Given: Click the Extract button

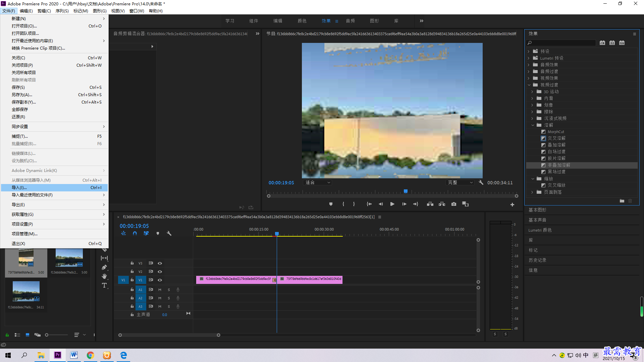Looking at the screenshot, I should 442,204.
